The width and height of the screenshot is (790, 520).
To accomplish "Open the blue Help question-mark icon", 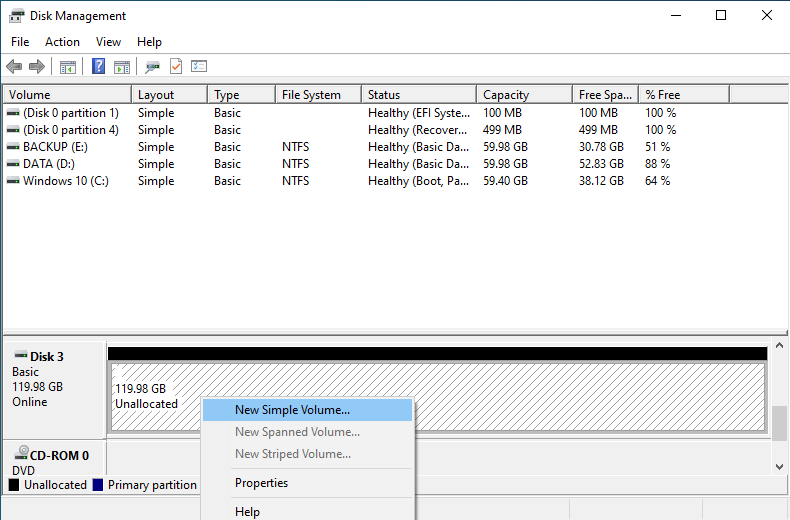I will click(98, 66).
